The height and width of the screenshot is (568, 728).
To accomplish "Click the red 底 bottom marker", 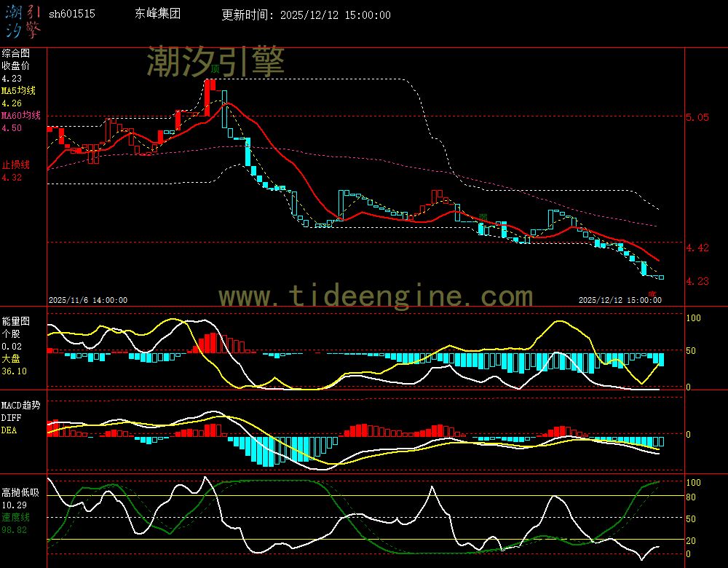I will tap(653, 293).
